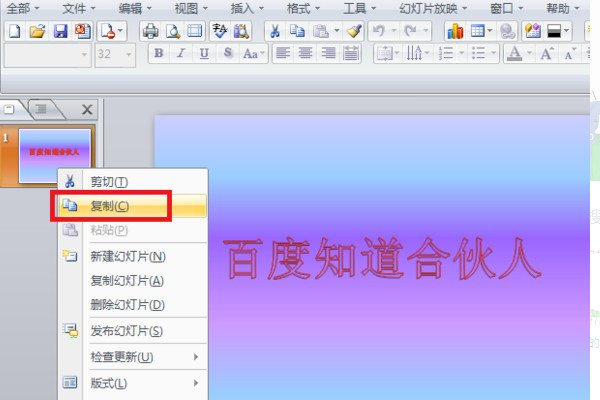Click the Undo arrow icon
This screenshot has width=600, height=400.
click(379, 31)
